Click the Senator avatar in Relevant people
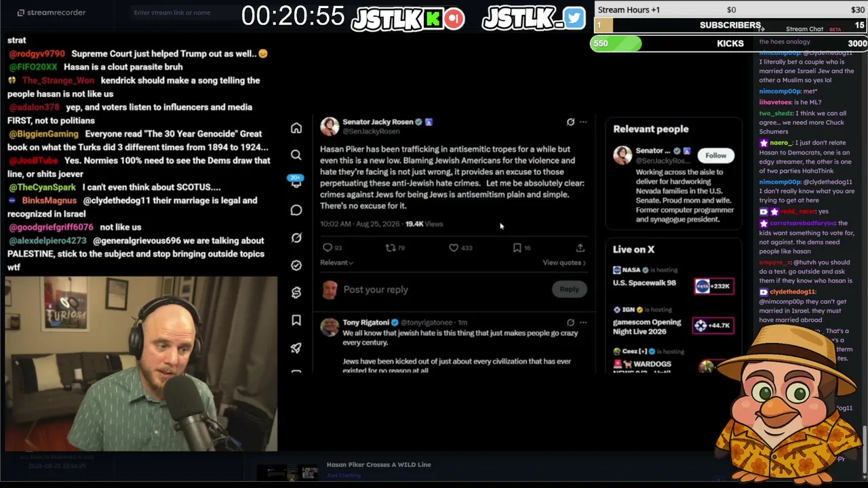The height and width of the screenshot is (488, 868). (x=623, y=155)
